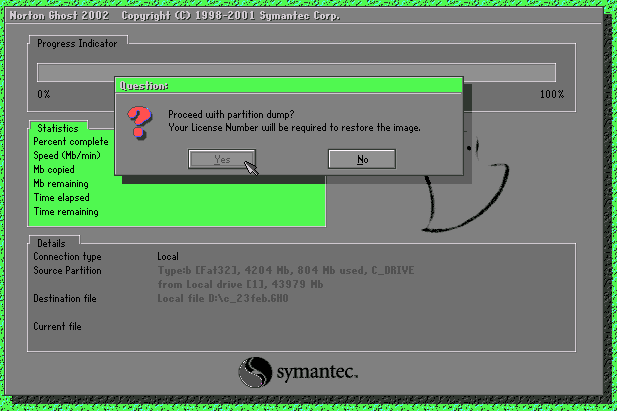Viewport: 617px width, 411px height.
Task: Click the '100%' progress label
Action: pos(552,94)
